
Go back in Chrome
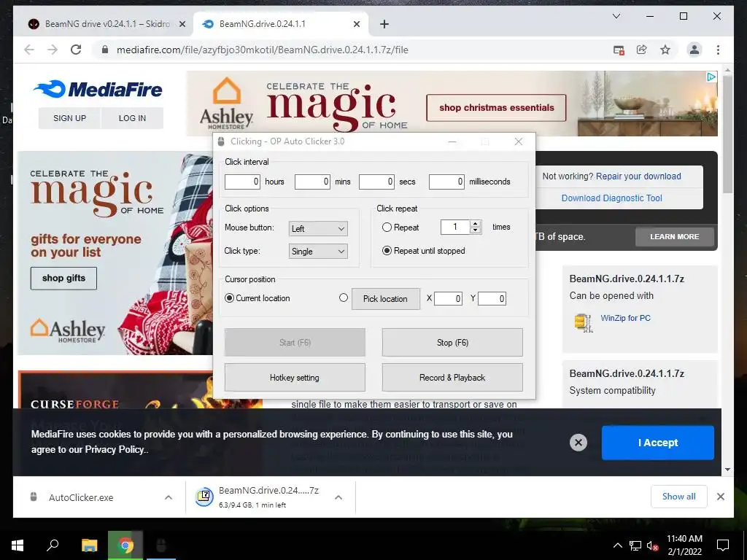pyautogui.click(x=29, y=50)
